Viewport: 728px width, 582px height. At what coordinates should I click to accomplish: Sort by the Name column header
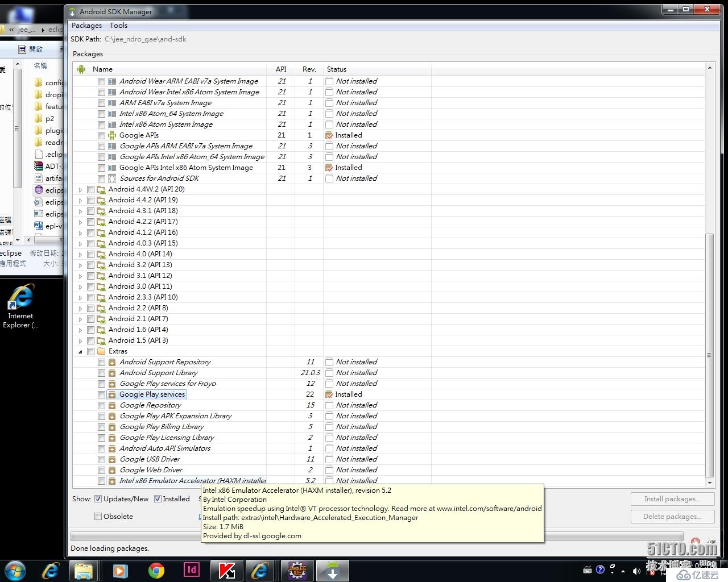(170, 69)
